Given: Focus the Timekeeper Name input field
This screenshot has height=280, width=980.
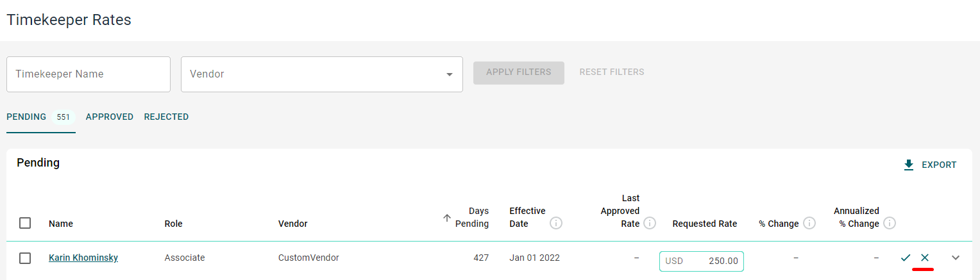Looking at the screenshot, I should (89, 74).
